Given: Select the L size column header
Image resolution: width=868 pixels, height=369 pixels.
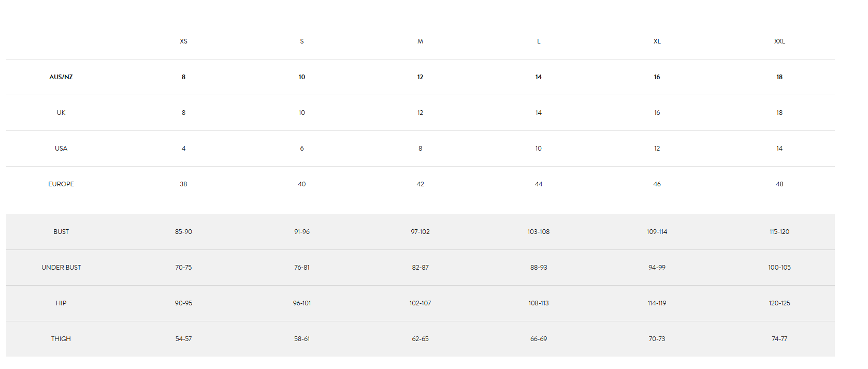Looking at the screenshot, I should [539, 41].
